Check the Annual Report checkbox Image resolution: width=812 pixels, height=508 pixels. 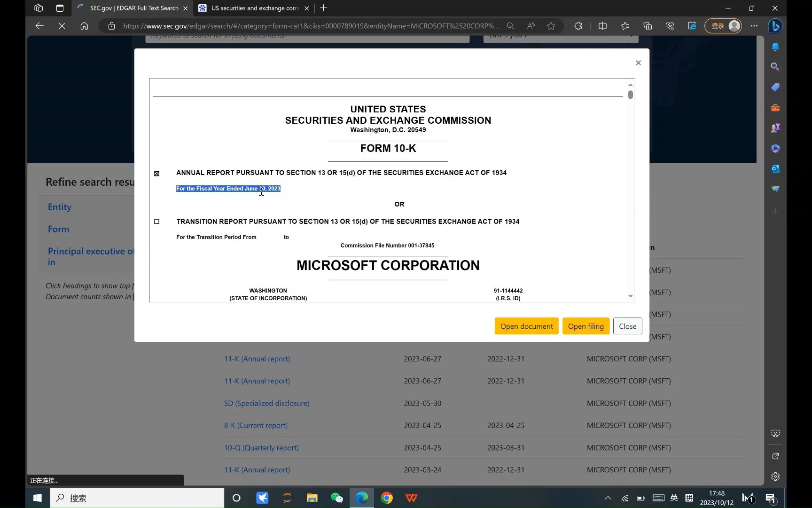(157, 174)
